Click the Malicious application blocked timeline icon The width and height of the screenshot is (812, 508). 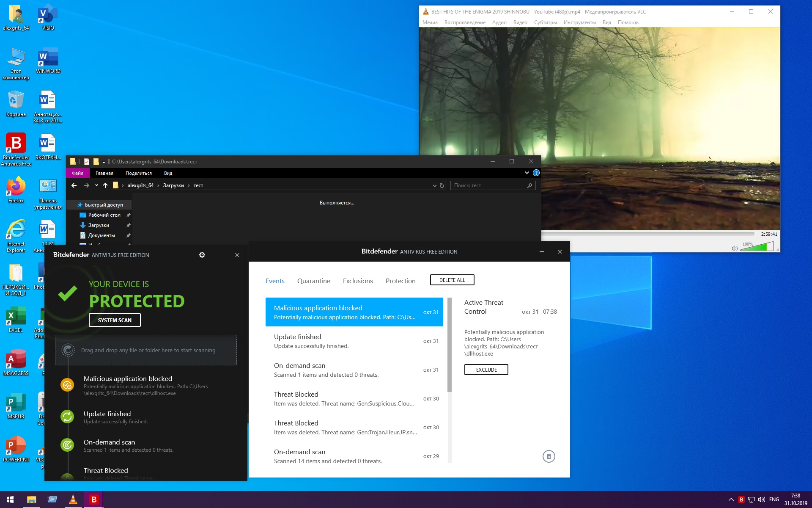tap(67, 385)
